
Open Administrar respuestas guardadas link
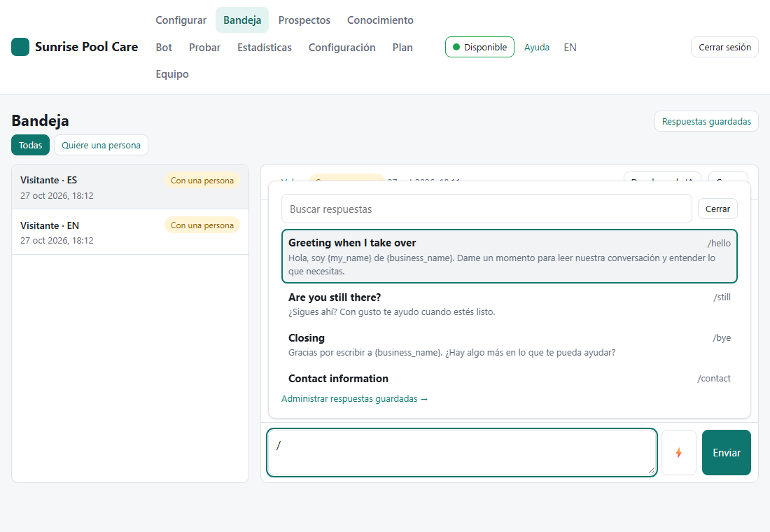(x=355, y=399)
